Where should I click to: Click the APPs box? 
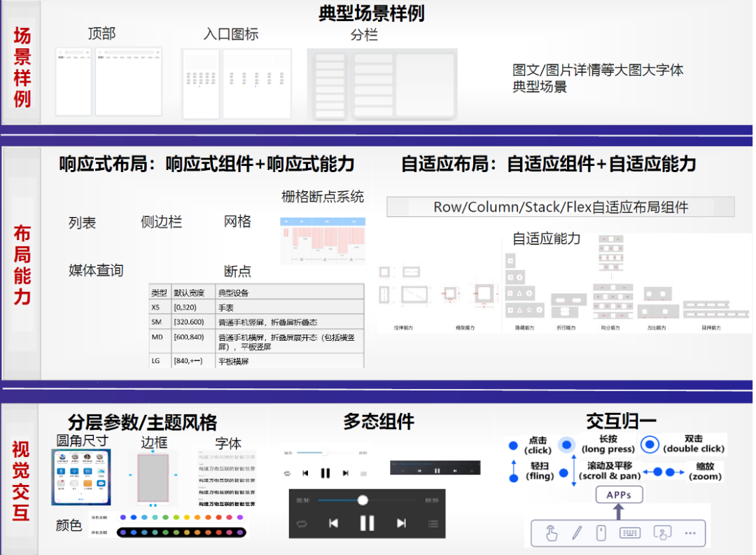point(619,495)
